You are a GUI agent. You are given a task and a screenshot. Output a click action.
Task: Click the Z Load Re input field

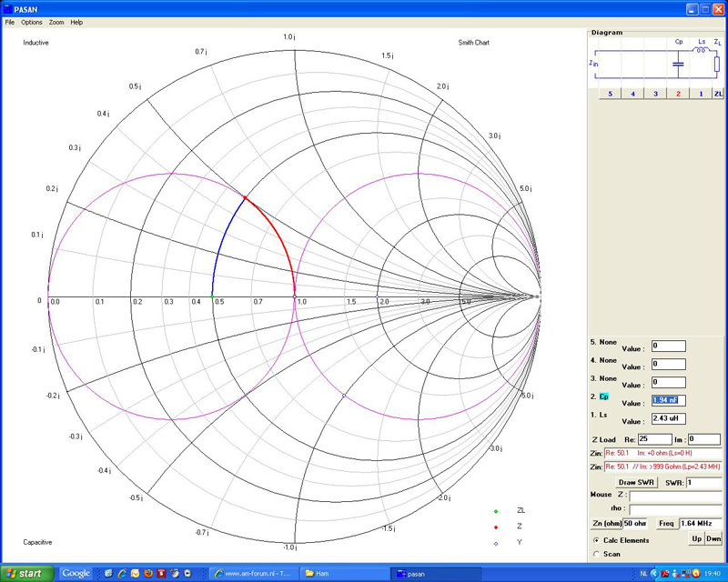(653, 439)
